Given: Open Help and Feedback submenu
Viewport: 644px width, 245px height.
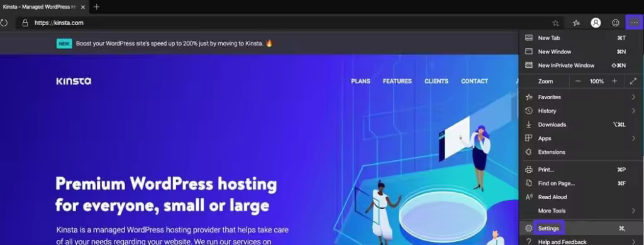Looking at the screenshot, I should (x=581, y=241).
